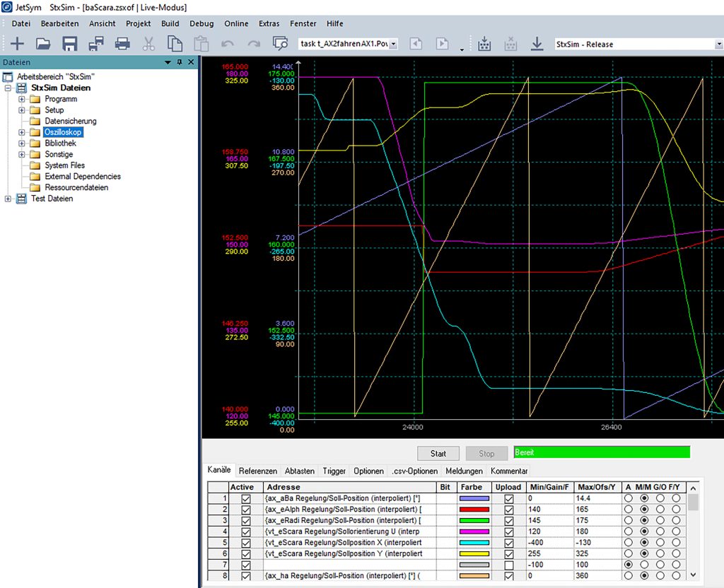Select the Oszilloskop folder in tree
Viewport: 724px width, 588px height.
63,132
